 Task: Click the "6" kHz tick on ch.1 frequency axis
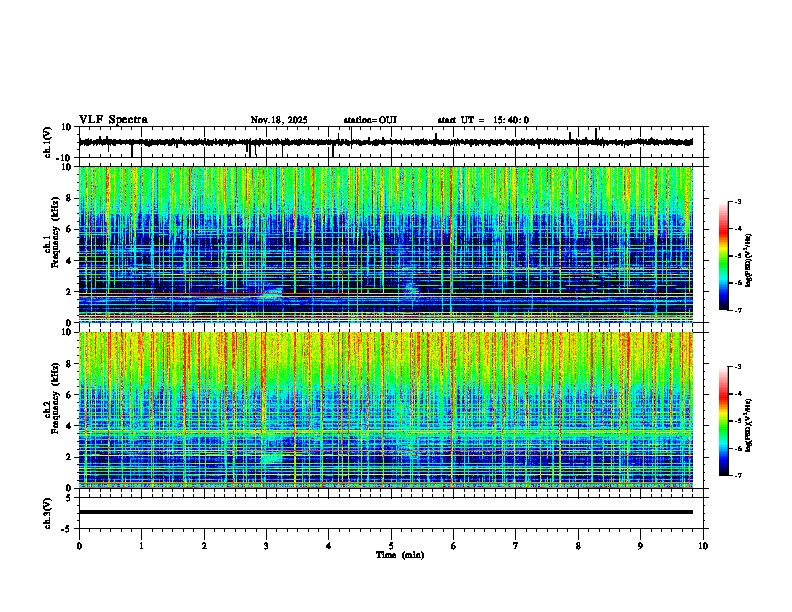click(70, 229)
